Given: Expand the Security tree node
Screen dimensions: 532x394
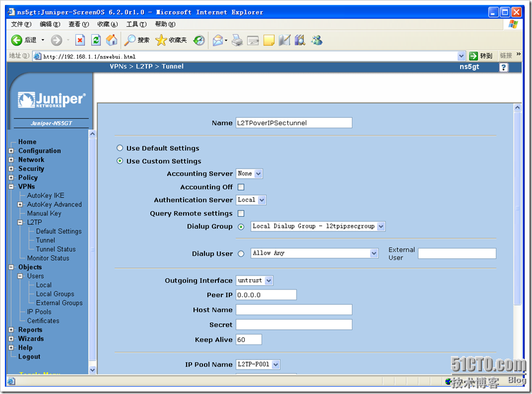Looking at the screenshot, I should pos(11,169).
